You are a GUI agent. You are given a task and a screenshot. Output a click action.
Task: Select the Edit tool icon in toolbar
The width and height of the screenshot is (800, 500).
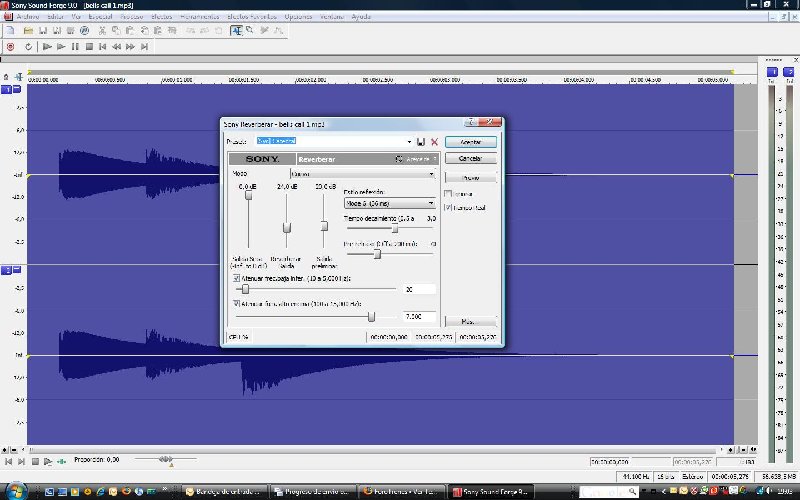coord(236,31)
